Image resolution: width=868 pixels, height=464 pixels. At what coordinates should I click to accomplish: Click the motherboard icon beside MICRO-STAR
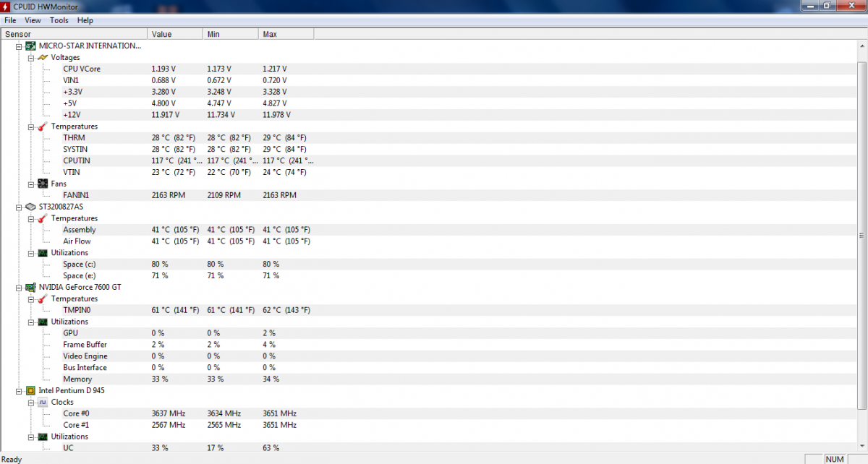(x=31, y=46)
